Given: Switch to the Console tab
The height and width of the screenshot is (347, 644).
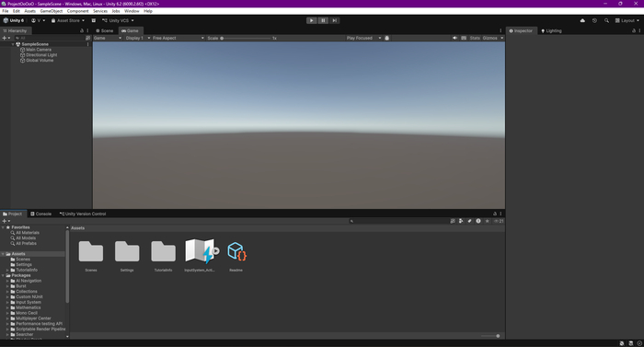Looking at the screenshot, I should 41,214.
